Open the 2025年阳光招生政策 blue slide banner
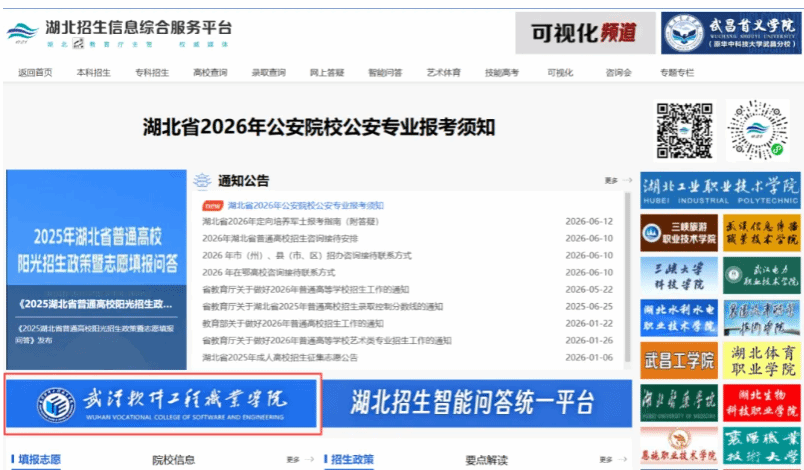 tap(96, 270)
